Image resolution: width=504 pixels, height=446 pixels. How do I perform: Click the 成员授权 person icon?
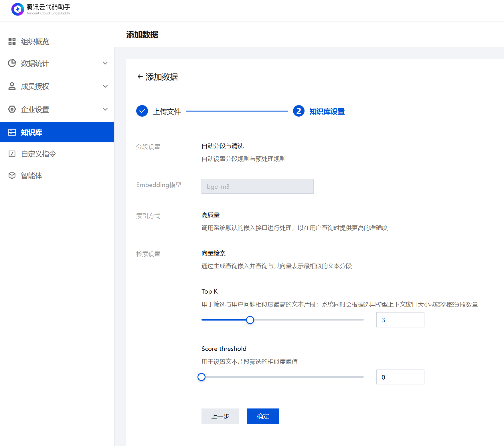coord(12,86)
